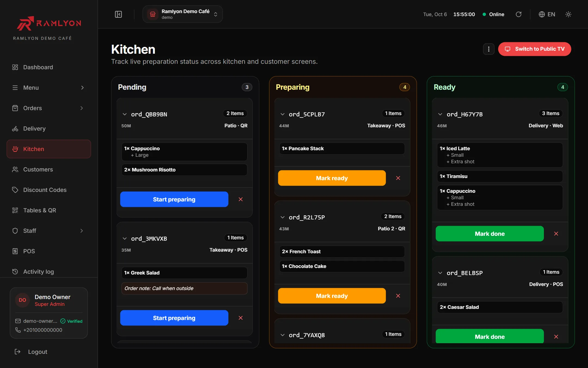
Task: Click the Ramlyon logo
Action: point(49,23)
